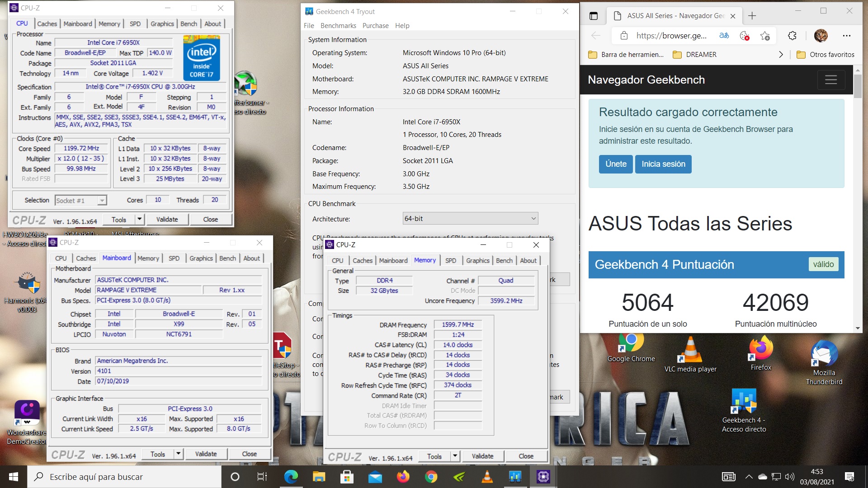Expand favorites bar overflow chevron
Screen dimensions: 868x488
pyautogui.click(x=781, y=55)
